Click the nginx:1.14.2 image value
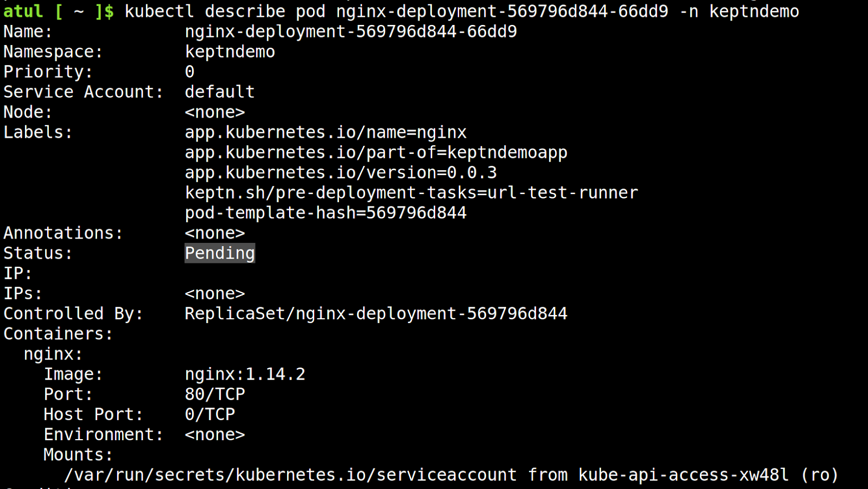The width and height of the screenshot is (868, 489). [245, 374]
